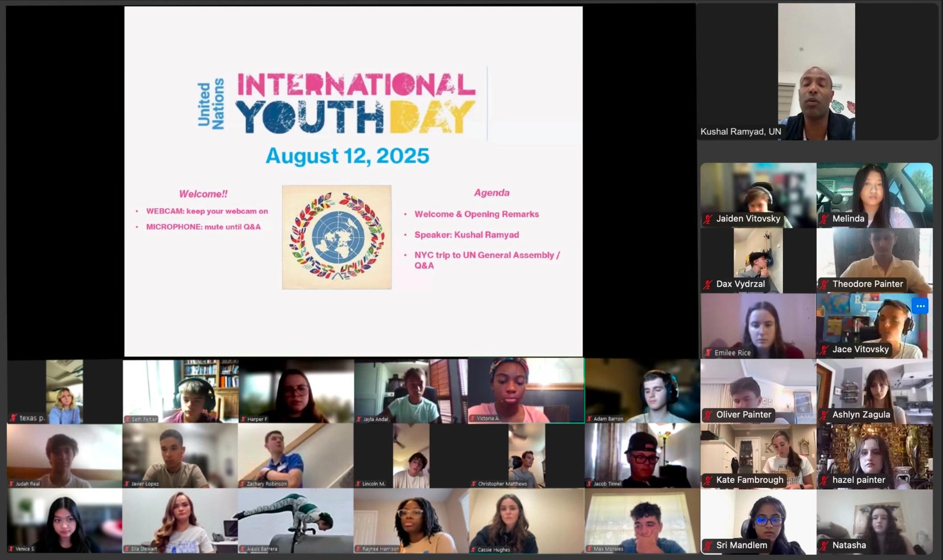The height and width of the screenshot is (560, 943).
Task: Click the 'Kushal Ramyad, UN' name label
Action: 740,132
